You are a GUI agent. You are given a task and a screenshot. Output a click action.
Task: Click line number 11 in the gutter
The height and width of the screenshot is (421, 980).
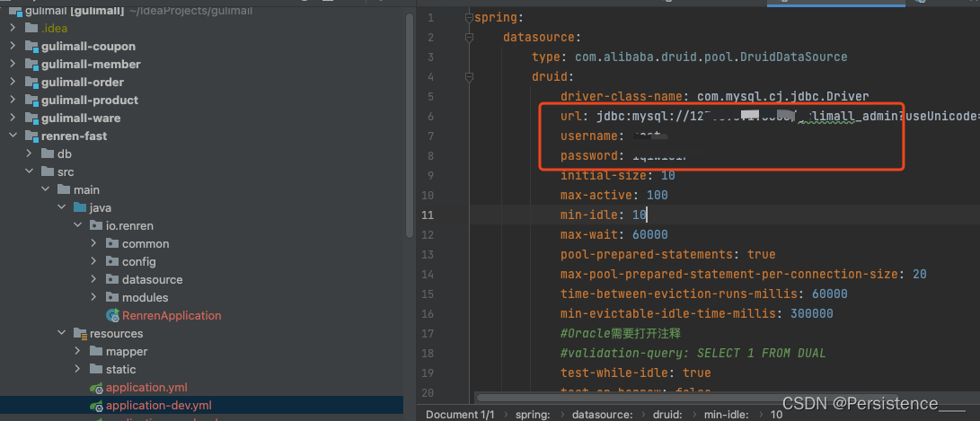pos(427,215)
